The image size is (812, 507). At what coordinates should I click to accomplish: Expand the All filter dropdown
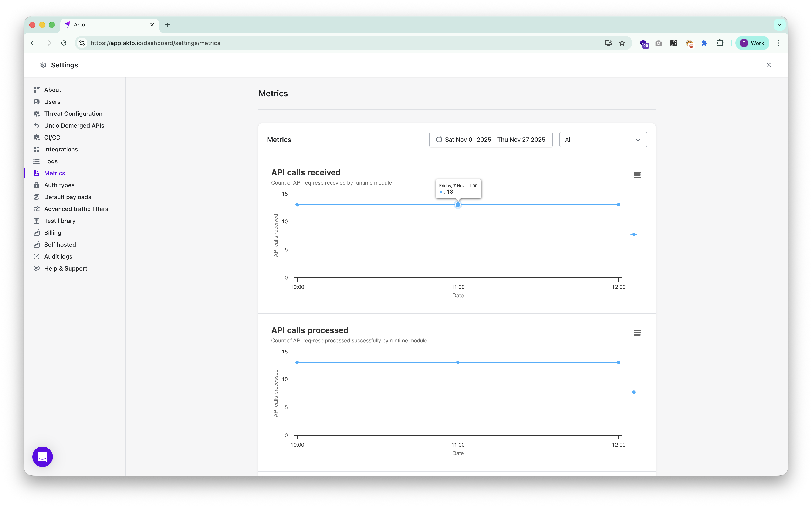[603, 140]
